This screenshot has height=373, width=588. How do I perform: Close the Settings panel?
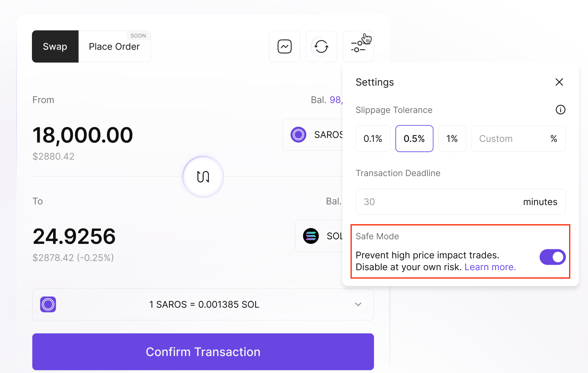[x=559, y=82]
